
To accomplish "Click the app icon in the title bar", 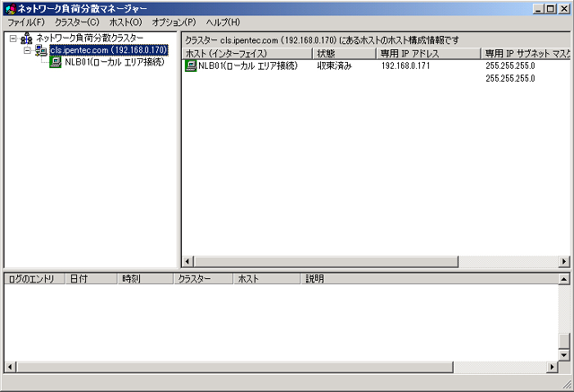I will pyautogui.click(x=11, y=8).
